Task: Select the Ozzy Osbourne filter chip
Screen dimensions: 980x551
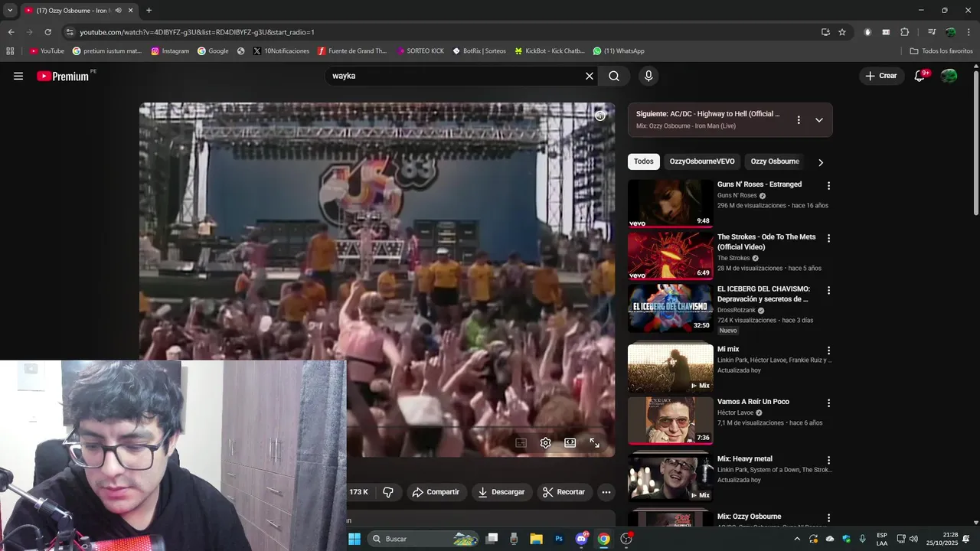Action: coord(775,161)
